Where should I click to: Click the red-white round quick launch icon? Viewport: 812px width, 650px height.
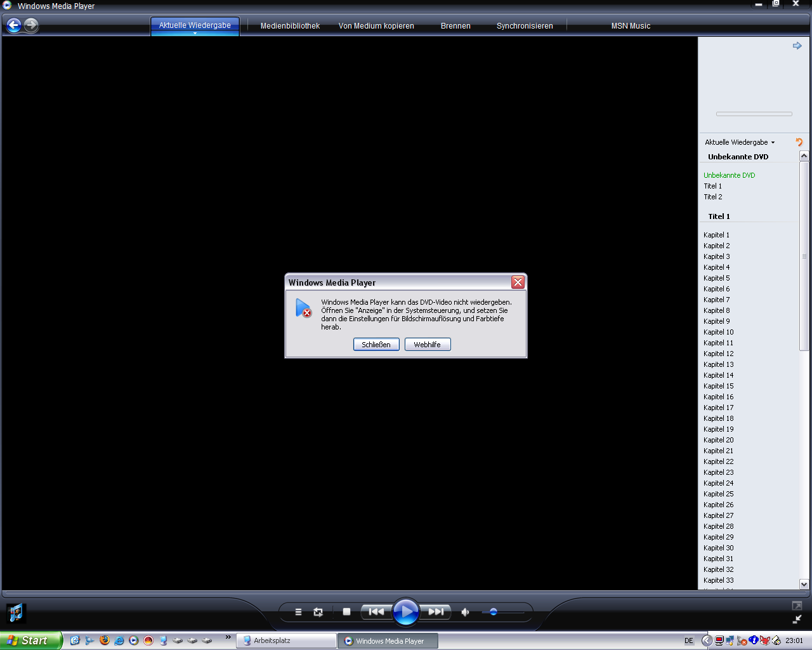[x=148, y=640]
